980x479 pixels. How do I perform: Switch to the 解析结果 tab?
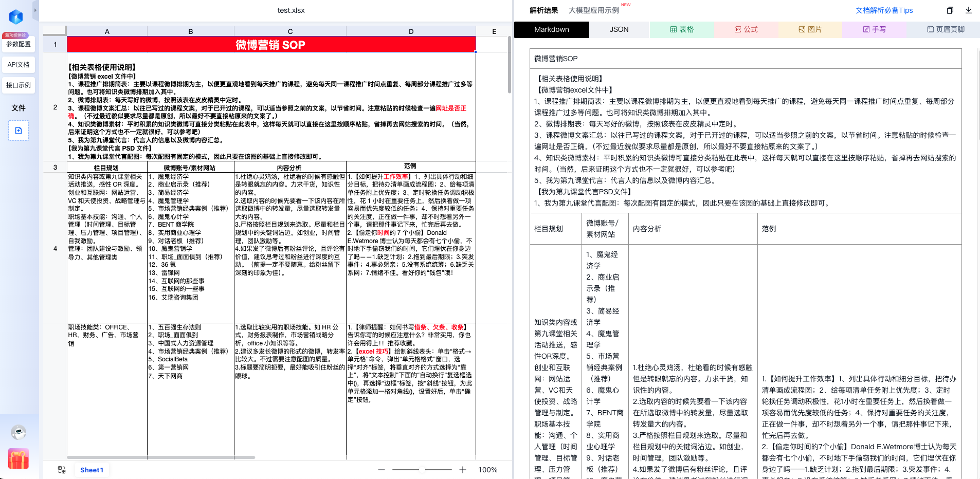click(x=544, y=10)
